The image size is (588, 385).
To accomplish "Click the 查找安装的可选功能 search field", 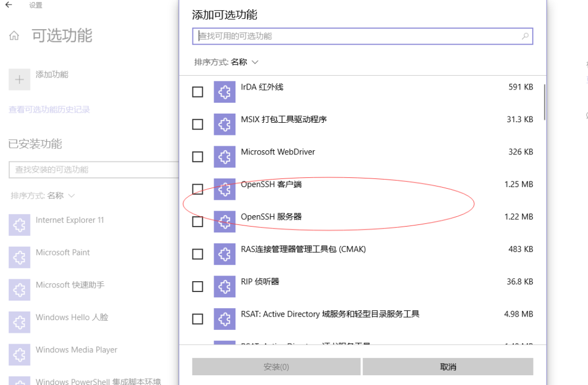I will 94,170.
